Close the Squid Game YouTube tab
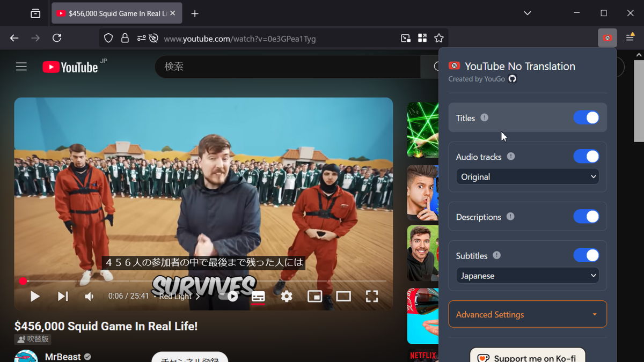644x362 pixels. pyautogui.click(x=172, y=13)
